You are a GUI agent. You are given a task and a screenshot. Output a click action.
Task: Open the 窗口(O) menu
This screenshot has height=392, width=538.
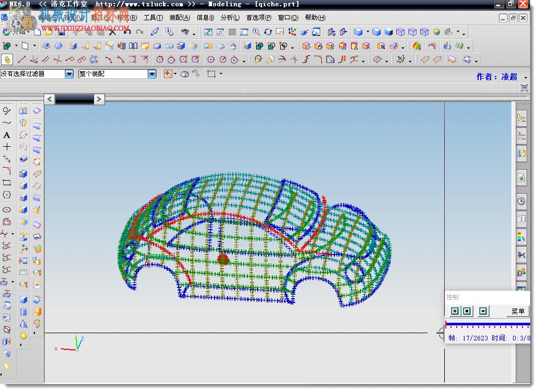(288, 18)
